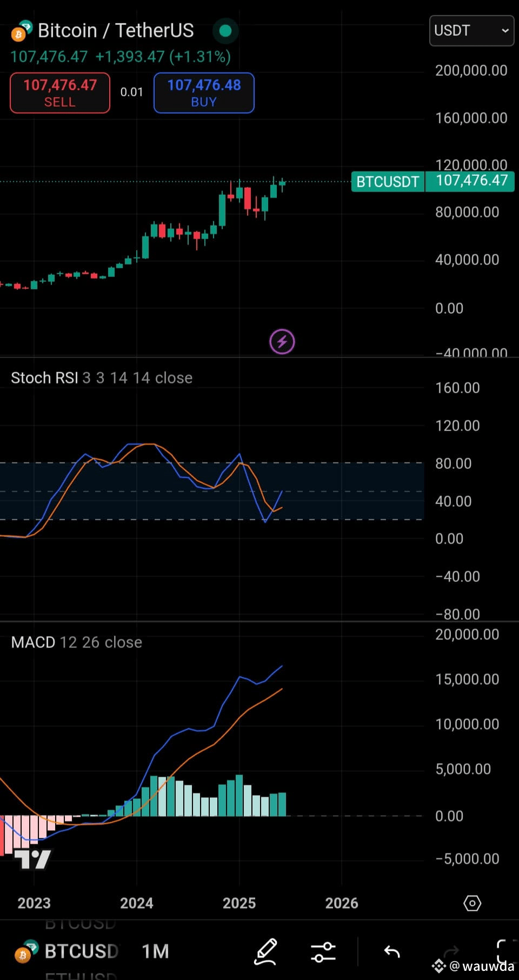519x980 pixels.
Task: Tap the red SELL 107,476.47 button
Action: point(60,93)
